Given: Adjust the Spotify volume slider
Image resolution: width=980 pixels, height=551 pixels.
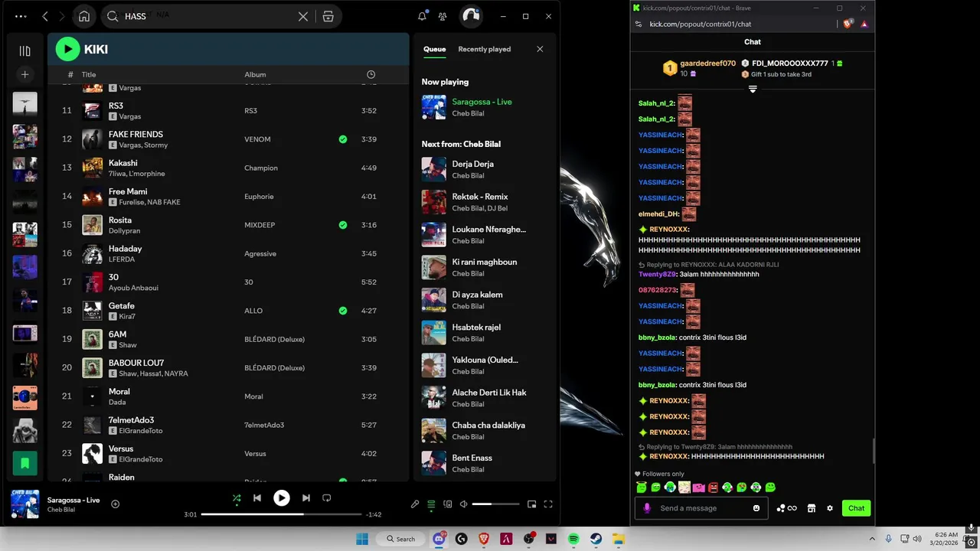Looking at the screenshot, I should [x=495, y=504].
